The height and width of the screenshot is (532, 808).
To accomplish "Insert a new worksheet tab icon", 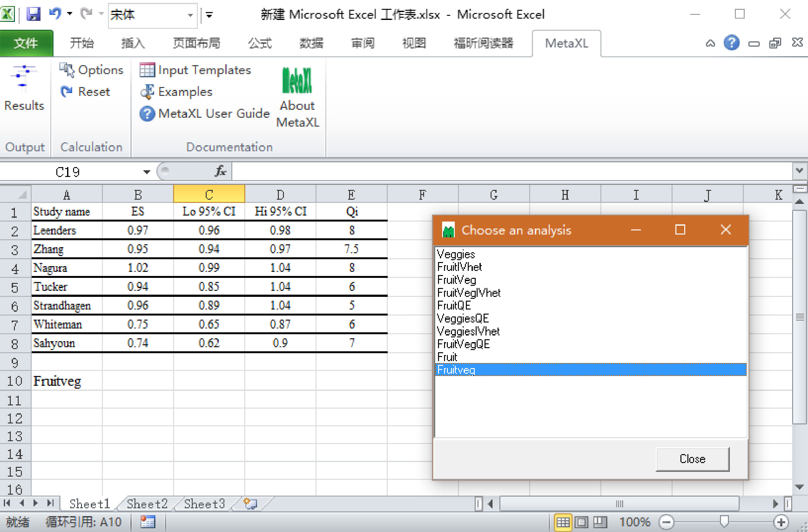I will 251,504.
